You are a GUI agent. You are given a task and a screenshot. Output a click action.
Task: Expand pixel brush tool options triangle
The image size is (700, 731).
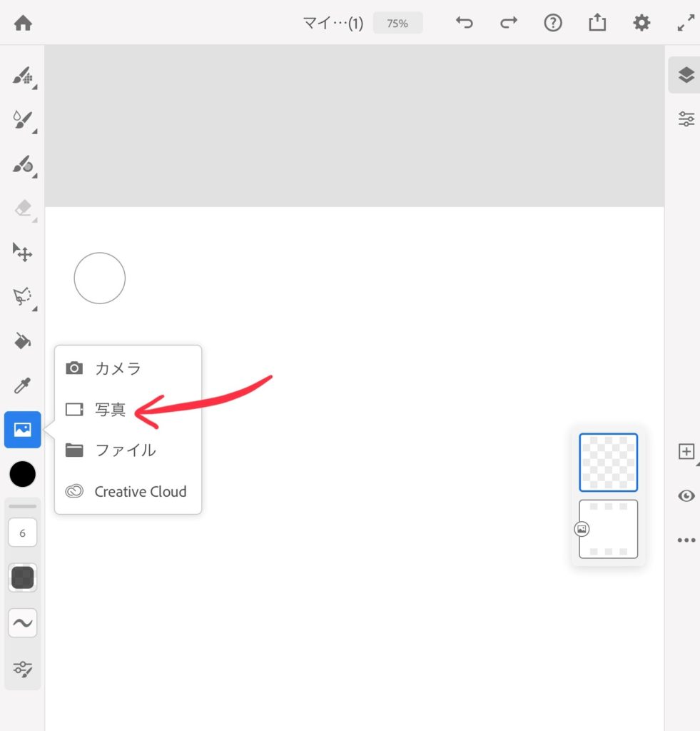click(35, 86)
